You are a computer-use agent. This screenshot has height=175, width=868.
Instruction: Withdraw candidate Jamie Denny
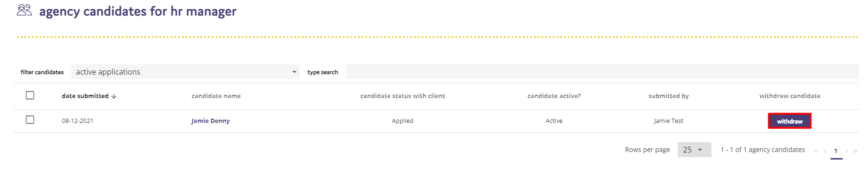[x=790, y=121]
